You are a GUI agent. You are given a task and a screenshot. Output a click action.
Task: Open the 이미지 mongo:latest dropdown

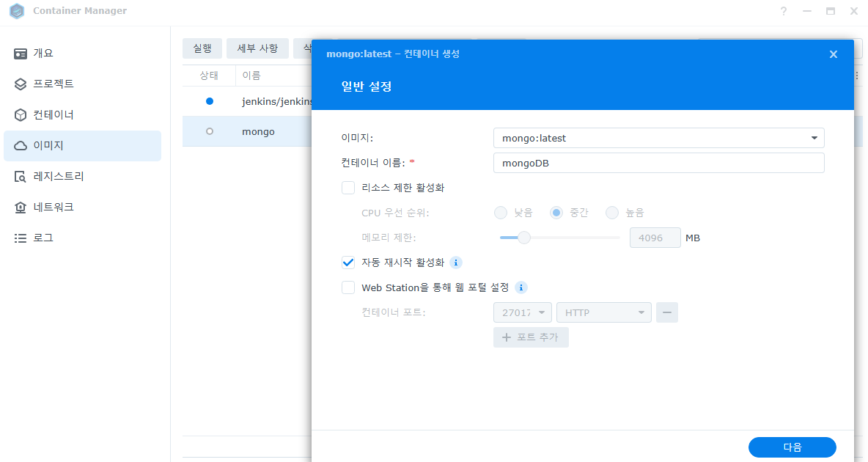click(x=659, y=138)
